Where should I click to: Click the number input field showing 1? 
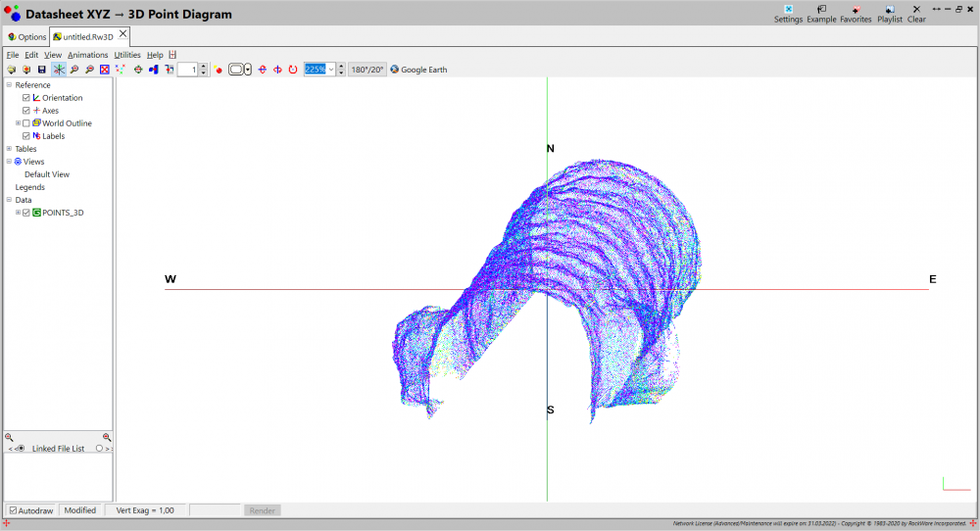tap(187, 70)
